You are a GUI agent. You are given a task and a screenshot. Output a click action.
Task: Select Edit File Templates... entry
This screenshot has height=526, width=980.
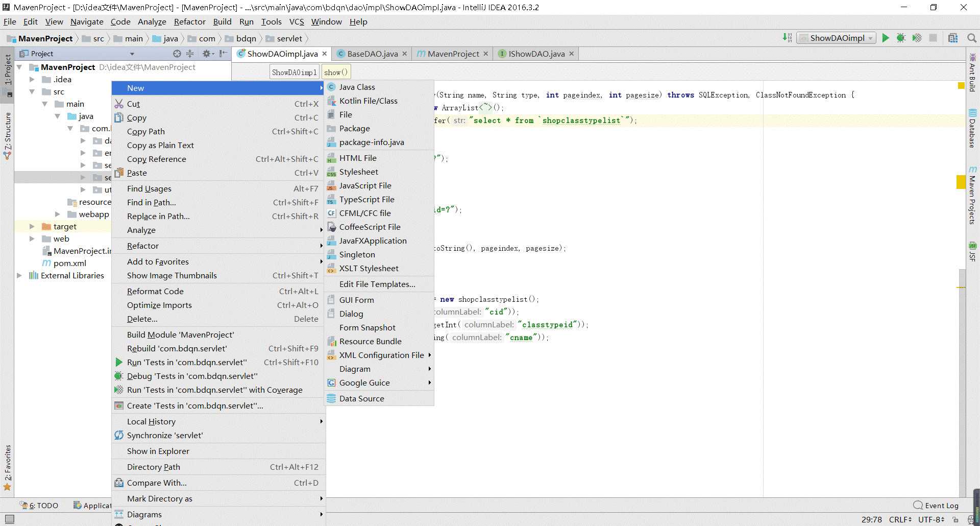pyautogui.click(x=379, y=284)
